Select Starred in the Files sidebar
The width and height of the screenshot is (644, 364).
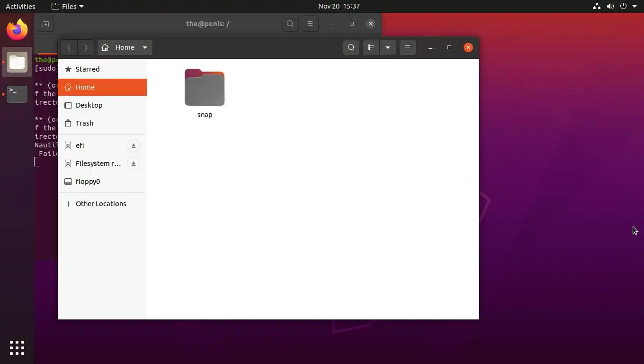(102, 69)
